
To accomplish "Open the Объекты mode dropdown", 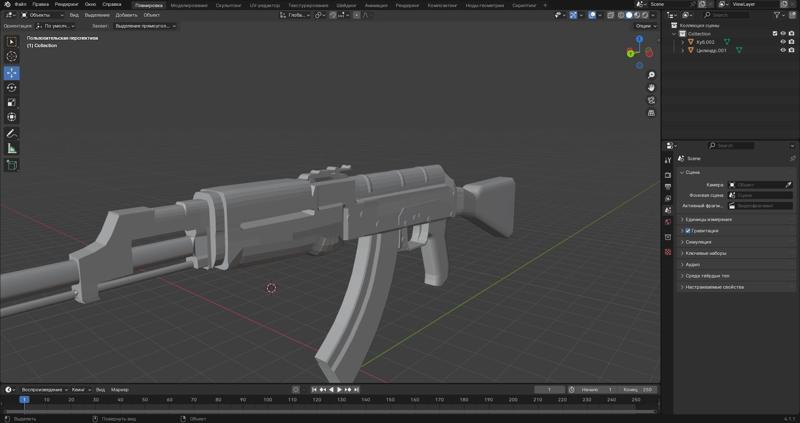I will point(42,15).
